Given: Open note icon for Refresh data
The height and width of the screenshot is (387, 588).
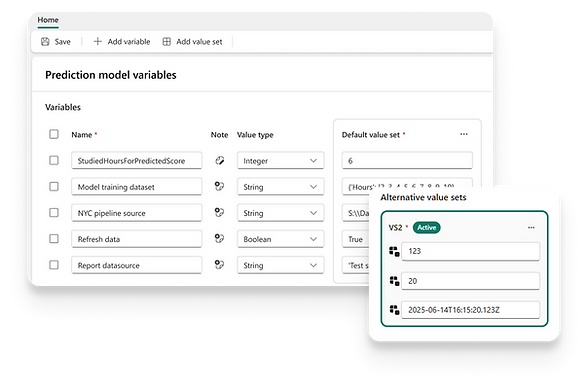Looking at the screenshot, I should coord(219,238).
